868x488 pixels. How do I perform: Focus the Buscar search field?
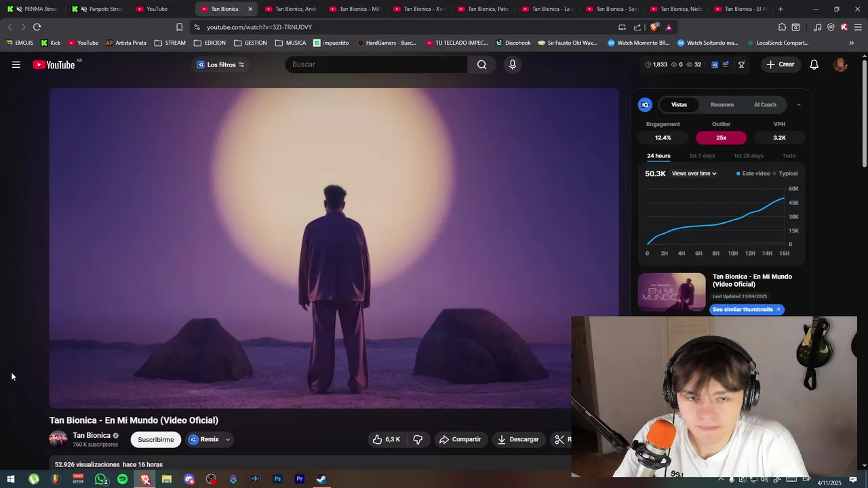tap(376, 64)
